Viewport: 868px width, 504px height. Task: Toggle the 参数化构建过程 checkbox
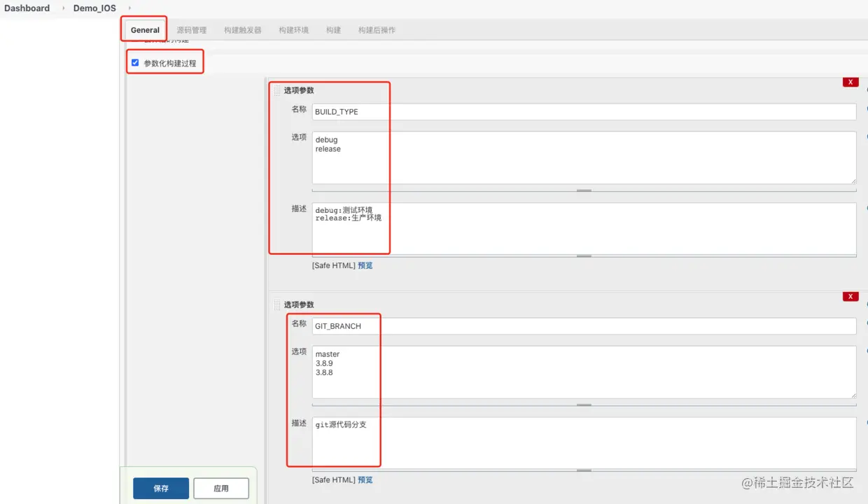[135, 62]
